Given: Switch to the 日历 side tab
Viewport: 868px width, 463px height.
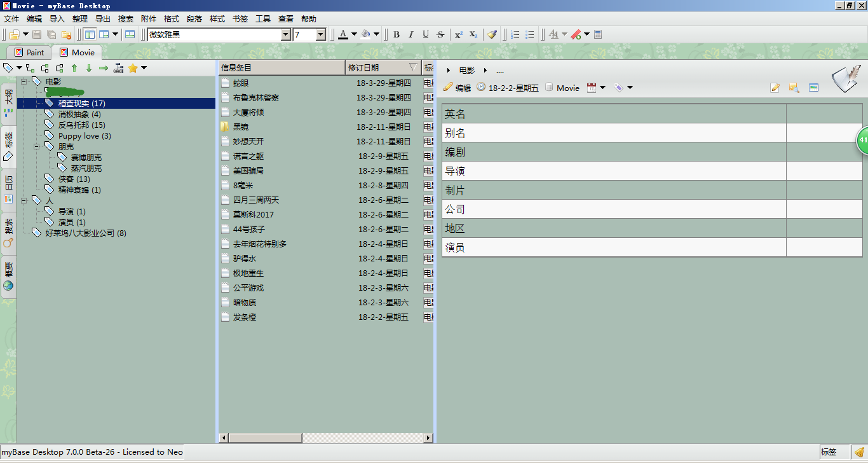Looking at the screenshot, I should pyautogui.click(x=8, y=190).
